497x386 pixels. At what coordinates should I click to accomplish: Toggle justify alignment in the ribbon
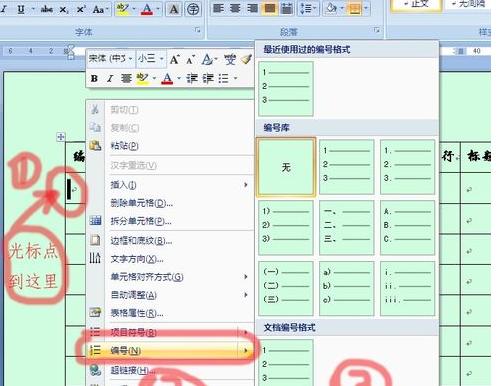[270, 8]
